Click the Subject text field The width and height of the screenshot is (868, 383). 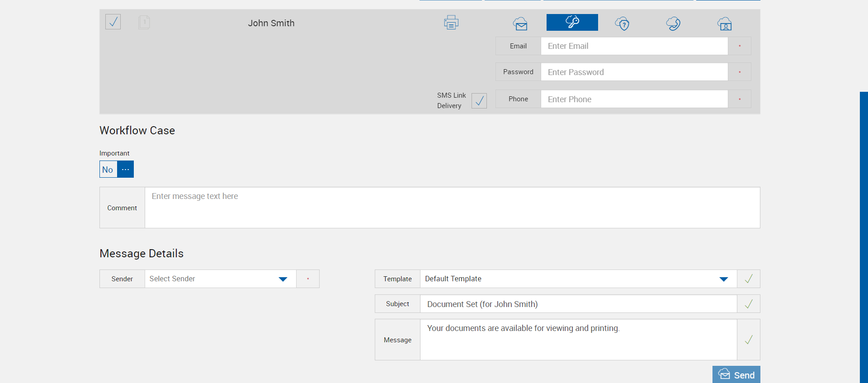tap(578, 304)
